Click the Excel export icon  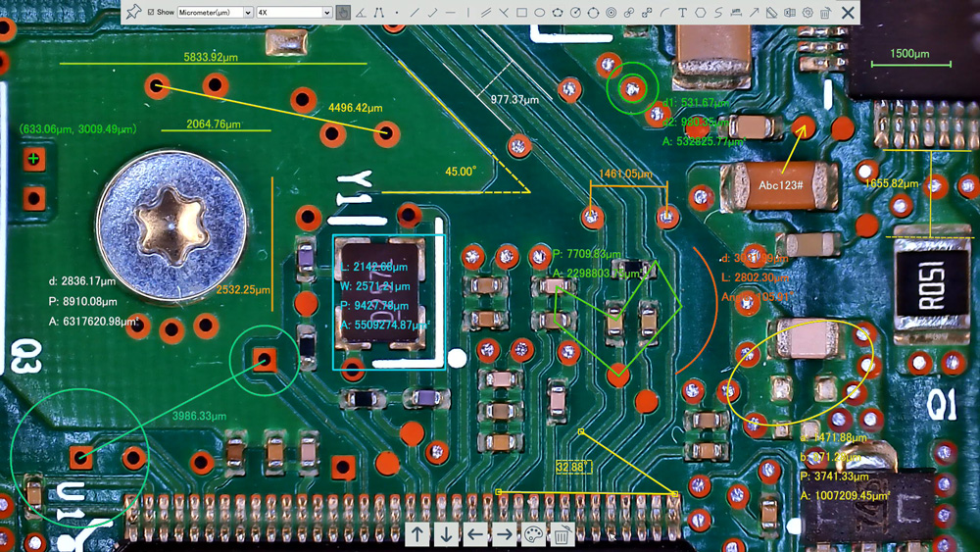(789, 13)
